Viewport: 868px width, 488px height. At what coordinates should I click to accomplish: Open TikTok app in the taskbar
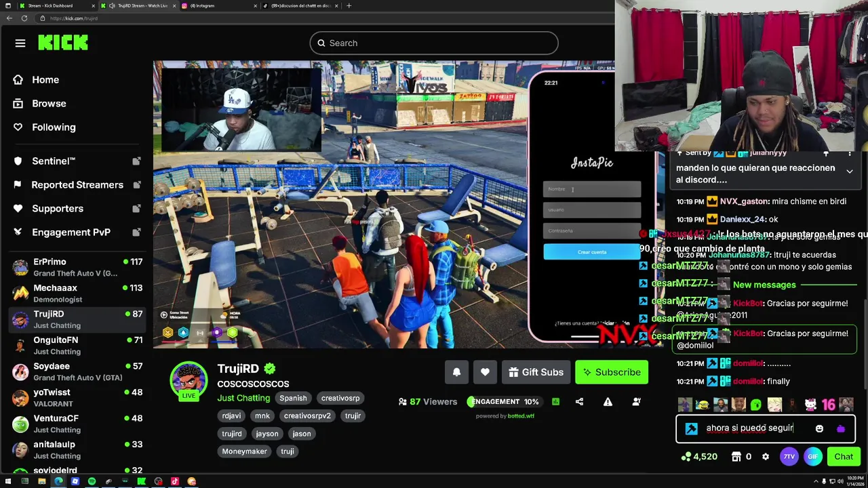175,481
